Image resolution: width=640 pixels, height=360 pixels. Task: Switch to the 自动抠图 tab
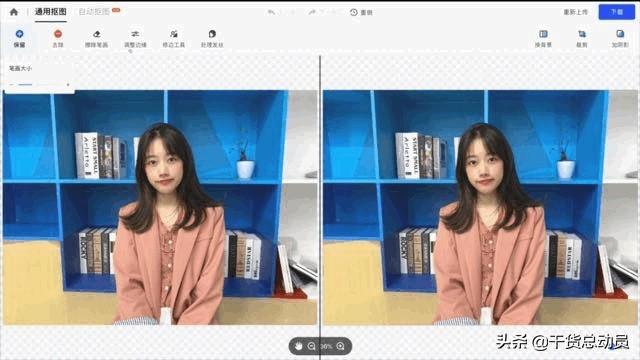tap(94, 12)
